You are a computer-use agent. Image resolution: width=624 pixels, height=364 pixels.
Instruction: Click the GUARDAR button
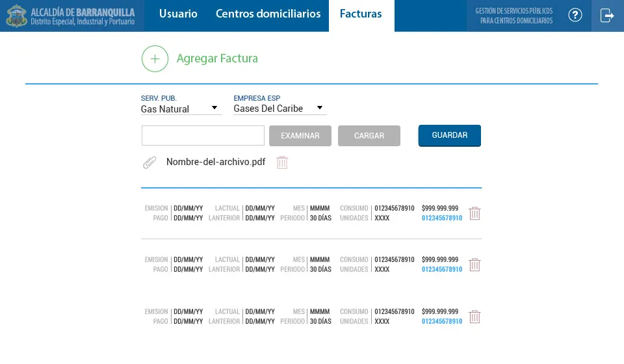450,135
